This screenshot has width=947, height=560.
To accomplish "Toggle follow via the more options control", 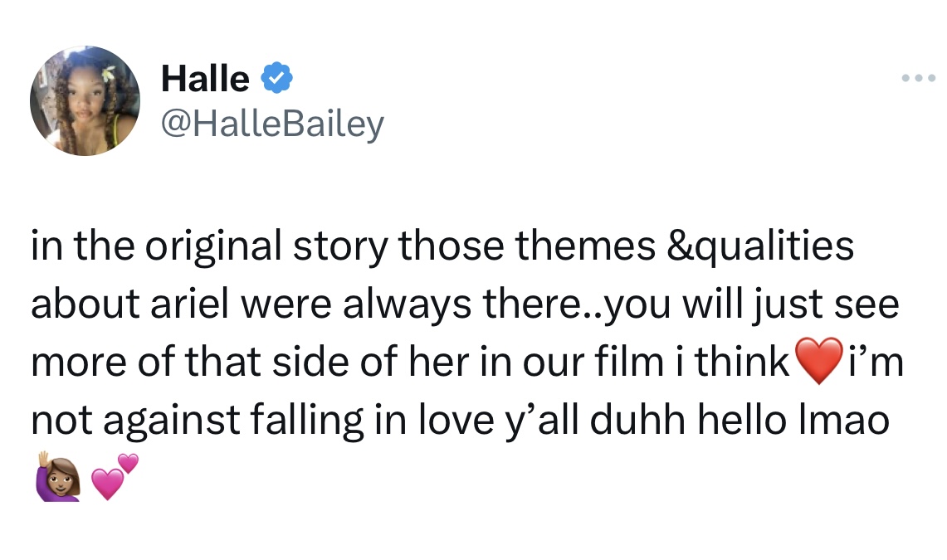I will tap(918, 77).
